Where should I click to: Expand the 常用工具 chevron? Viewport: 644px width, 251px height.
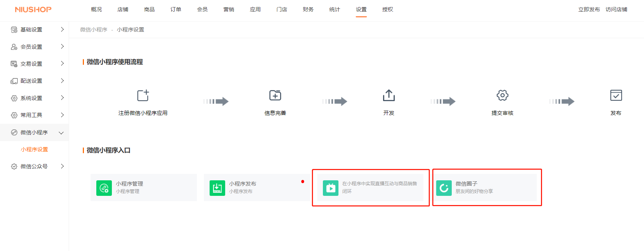62,115
